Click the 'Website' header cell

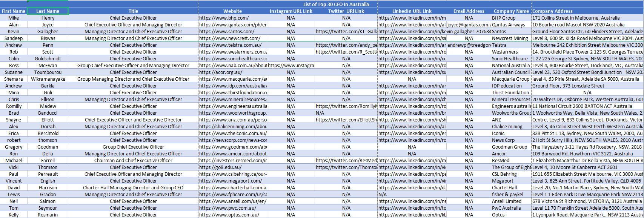pyautogui.click(x=232, y=11)
